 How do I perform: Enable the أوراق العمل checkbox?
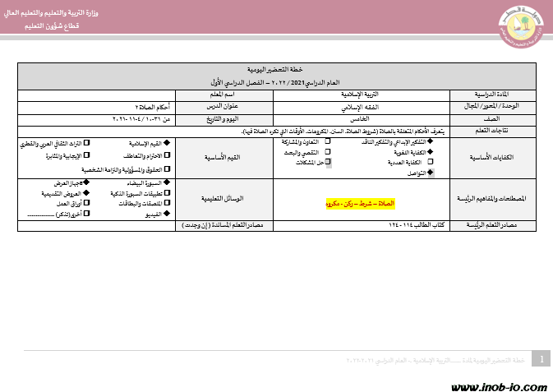[87, 203]
